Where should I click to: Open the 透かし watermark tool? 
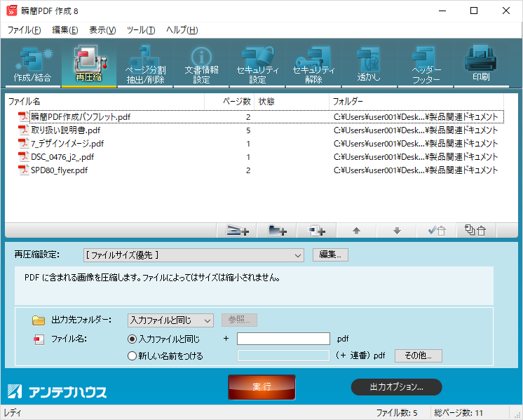point(369,64)
